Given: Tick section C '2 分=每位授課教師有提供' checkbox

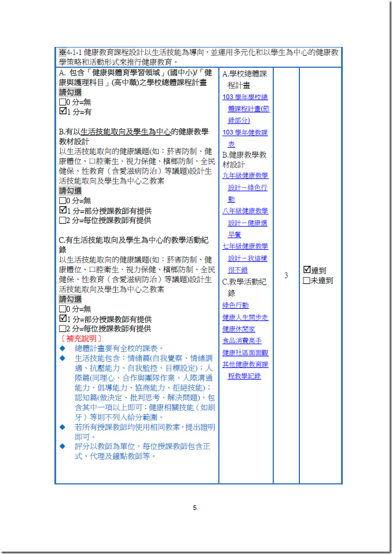Looking at the screenshot, I should tap(63, 329).
